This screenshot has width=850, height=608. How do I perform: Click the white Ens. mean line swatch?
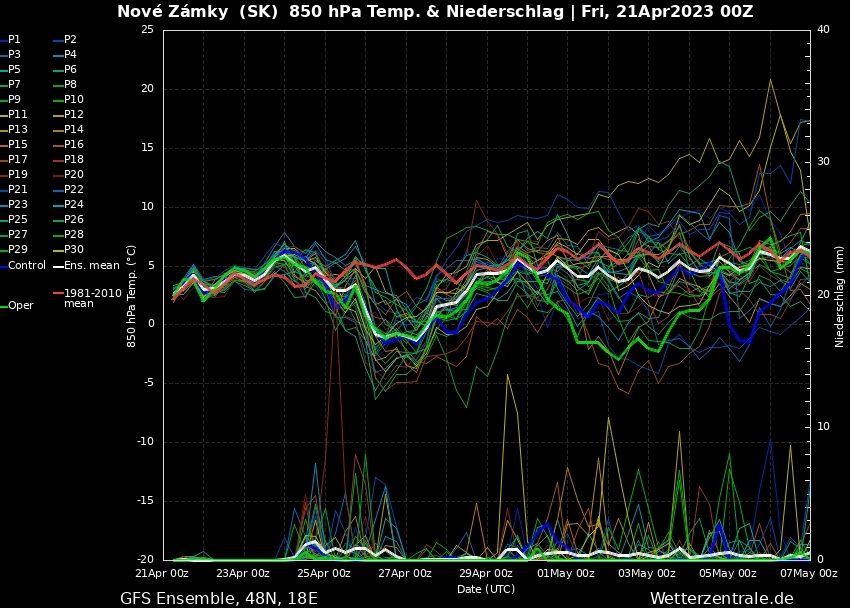coord(58,265)
